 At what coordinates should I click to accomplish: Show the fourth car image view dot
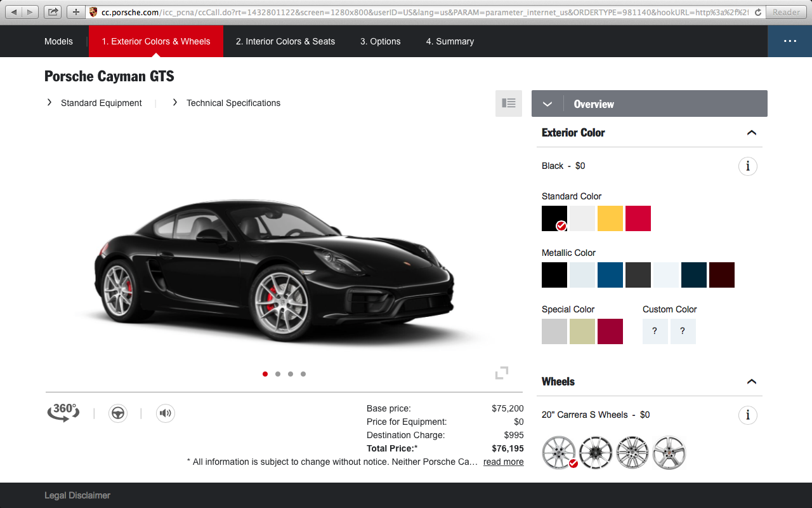pyautogui.click(x=303, y=374)
